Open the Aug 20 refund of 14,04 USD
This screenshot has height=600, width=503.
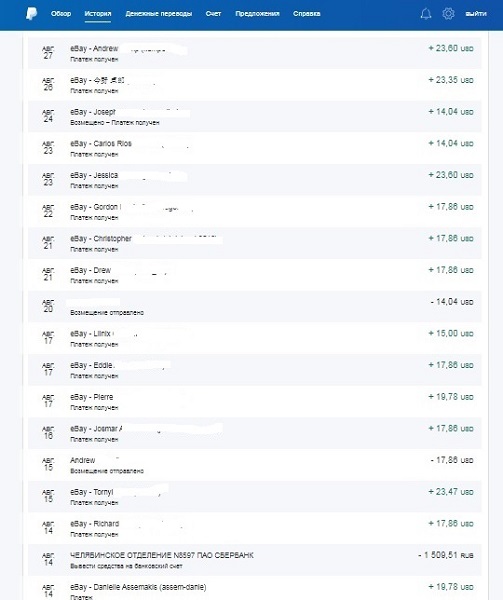click(255, 307)
